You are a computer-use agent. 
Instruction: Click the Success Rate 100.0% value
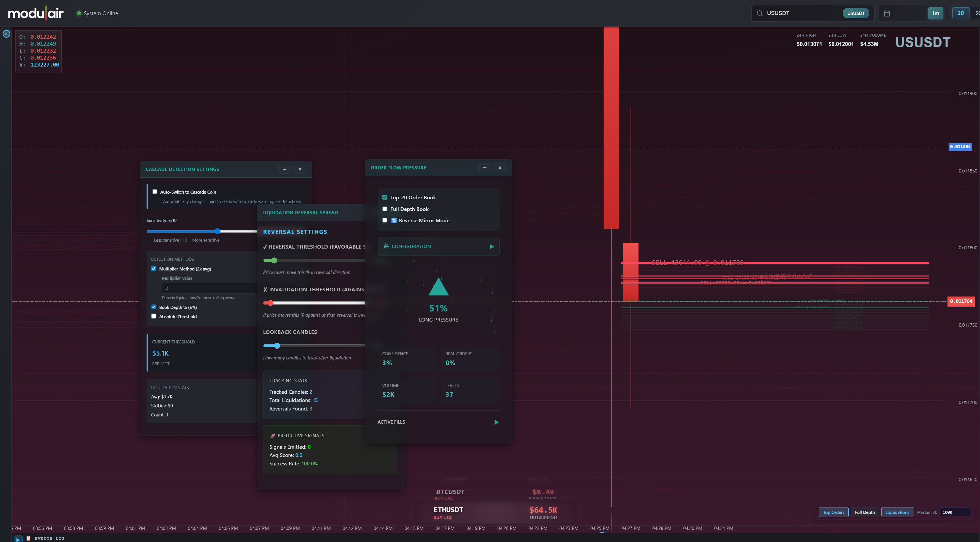[310, 464]
